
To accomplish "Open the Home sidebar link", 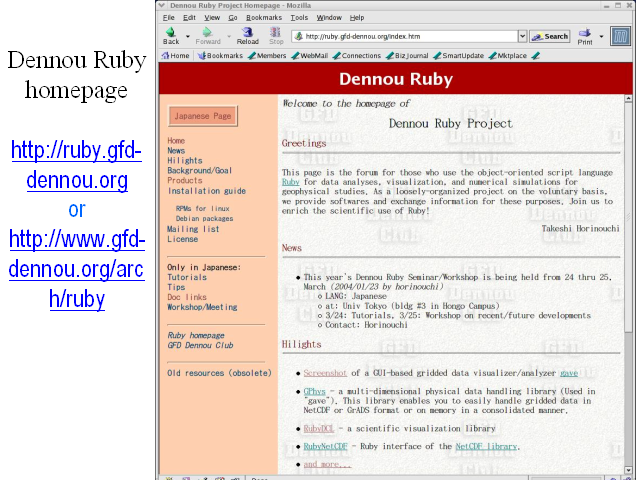I will (x=176, y=140).
